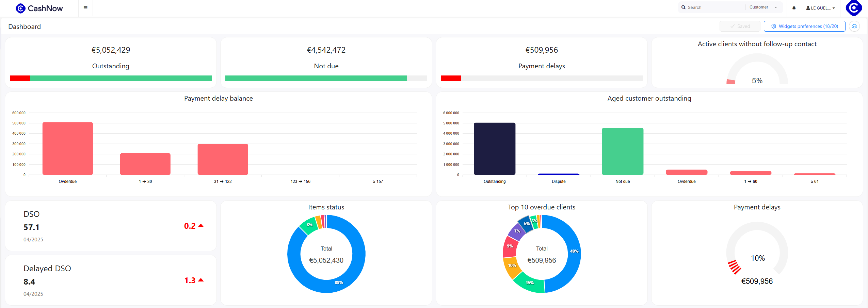Click the gear icon in Widgets preferences
Image resolution: width=868 pixels, height=308 pixels.
click(774, 26)
